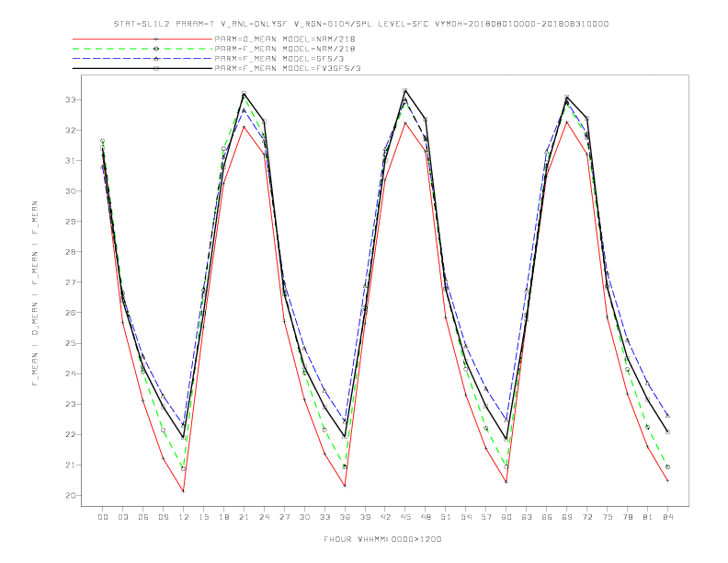The height and width of the screenshot is (563, 728).
Task: Select legend entry PARM=F_MEAN MODEL=GFS/3
Action: (x=279, y=59)
